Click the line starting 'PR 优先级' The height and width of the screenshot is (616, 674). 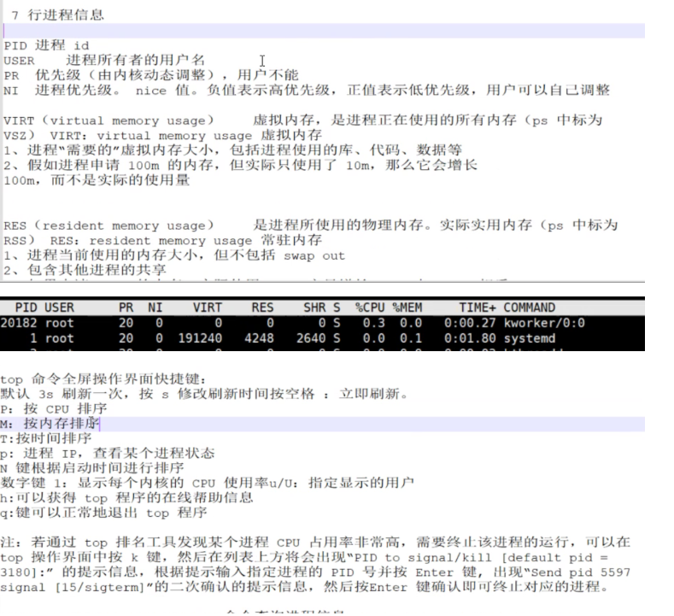pos(151,75)
